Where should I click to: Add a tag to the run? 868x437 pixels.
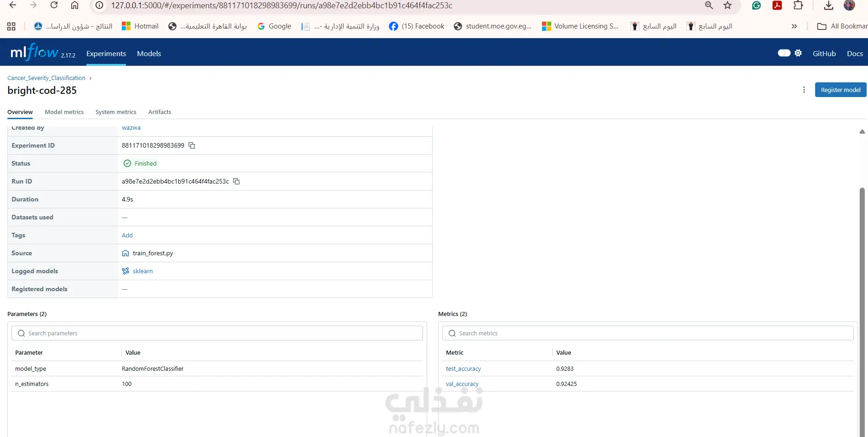tap(127, 235)
